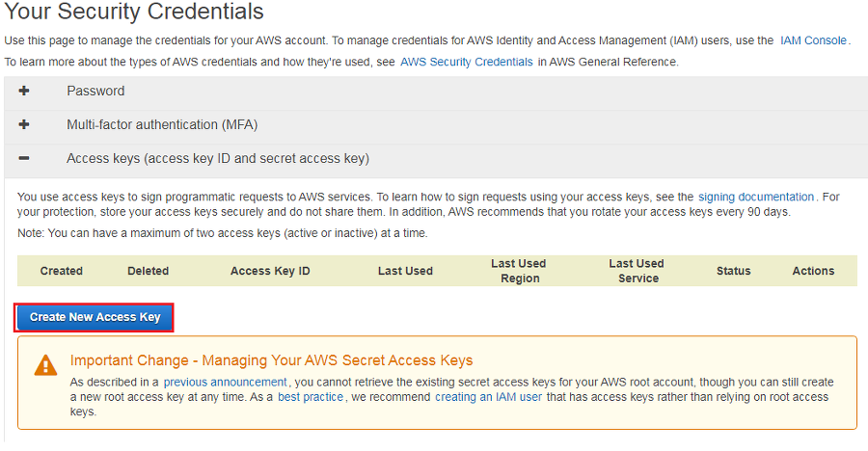The image size is (868, 451).
Task: Click the maximum two access keys note
Action: tap(223, 233)
